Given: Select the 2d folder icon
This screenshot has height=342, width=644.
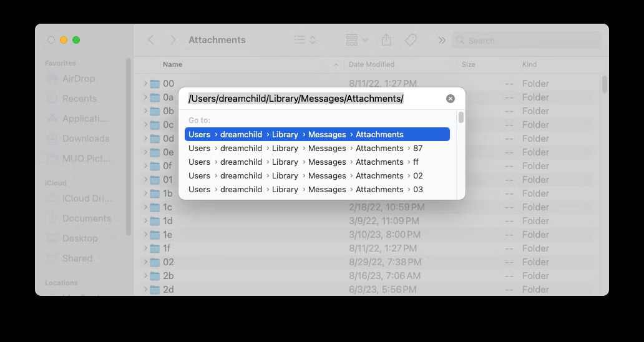Looking at the screenshot, I should pyautogui.click(x=155, y=290).
